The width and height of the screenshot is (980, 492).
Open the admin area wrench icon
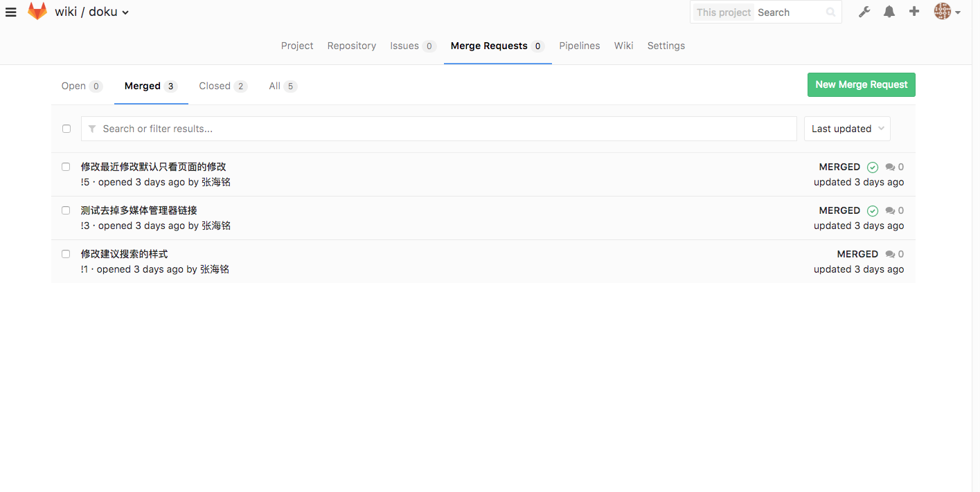point(864,12)
